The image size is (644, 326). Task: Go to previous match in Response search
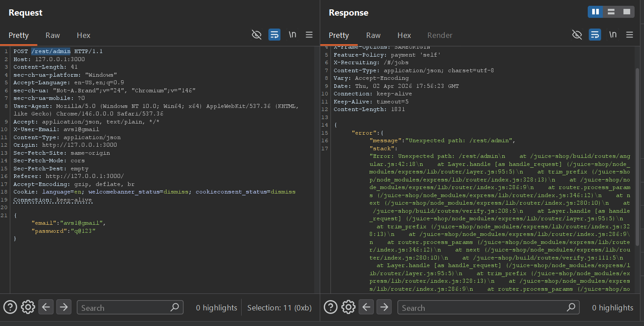coord(366,307)
